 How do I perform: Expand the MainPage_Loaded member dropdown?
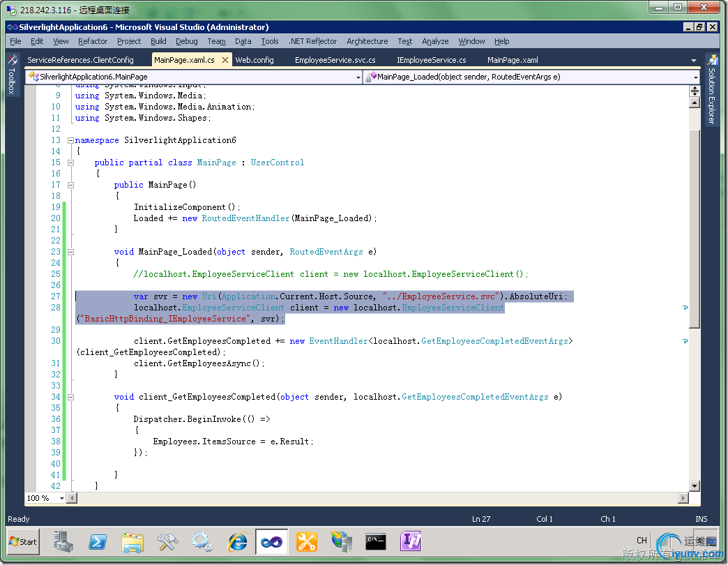[x=695, y=77]
